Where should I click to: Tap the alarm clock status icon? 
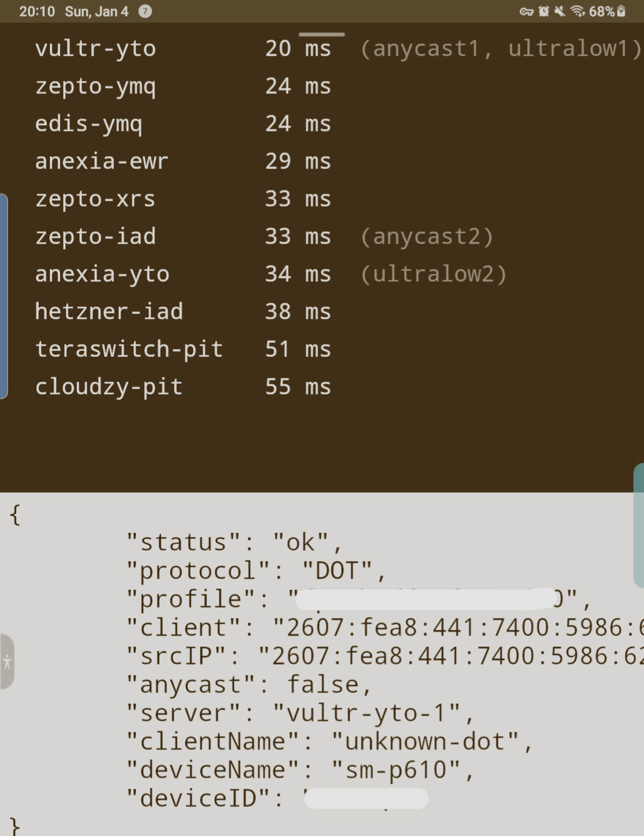click(544, 11)
